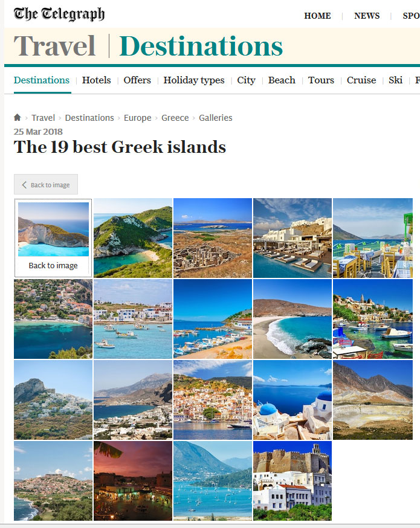Open the Galleries breadcrumb link
Screen dimensions: 420x528
[216, 118]
